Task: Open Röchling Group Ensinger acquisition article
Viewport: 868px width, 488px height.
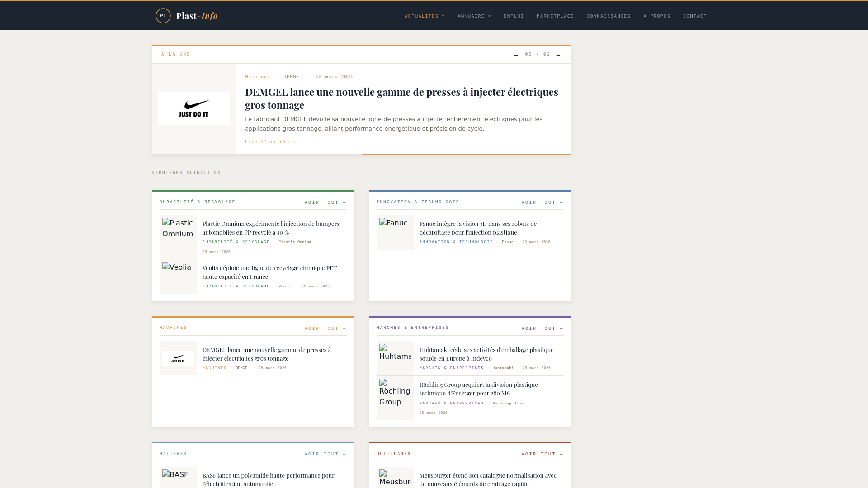Action: coord(478,389)
